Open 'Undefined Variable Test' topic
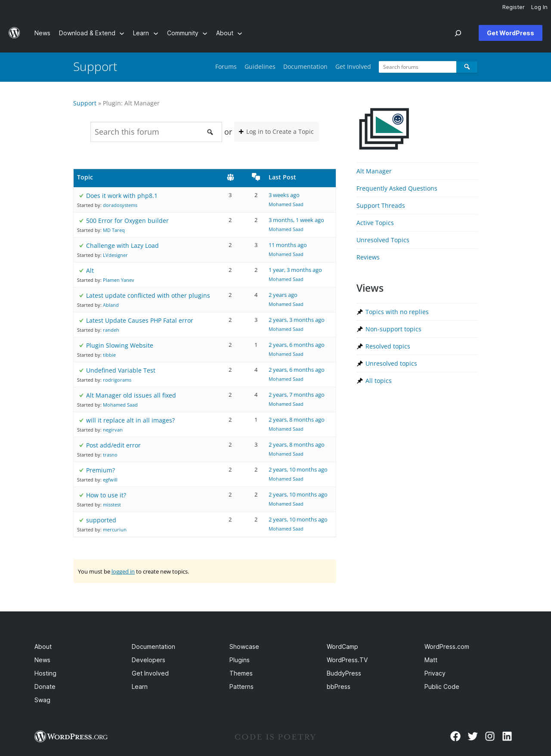551x756 pixels. click(121, 370)
